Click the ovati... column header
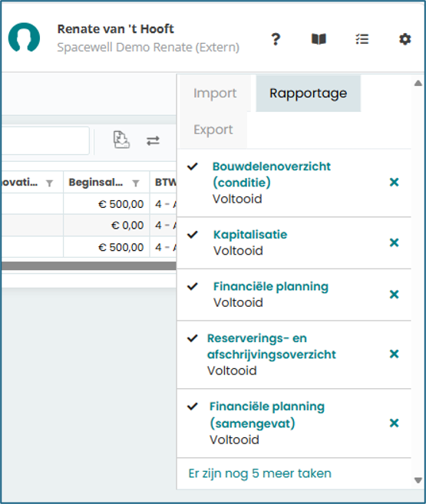The image size is (426, 504). (x=31, y=183)
